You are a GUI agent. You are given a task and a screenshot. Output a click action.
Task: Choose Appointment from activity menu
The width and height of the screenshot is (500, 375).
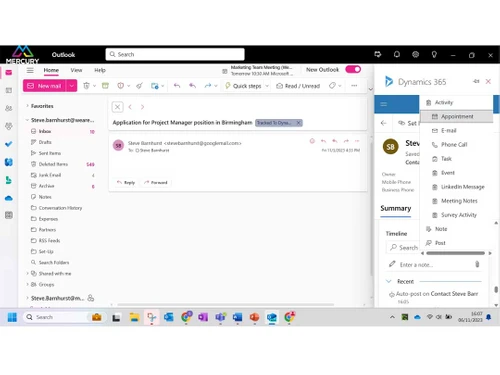click(456, 117)
